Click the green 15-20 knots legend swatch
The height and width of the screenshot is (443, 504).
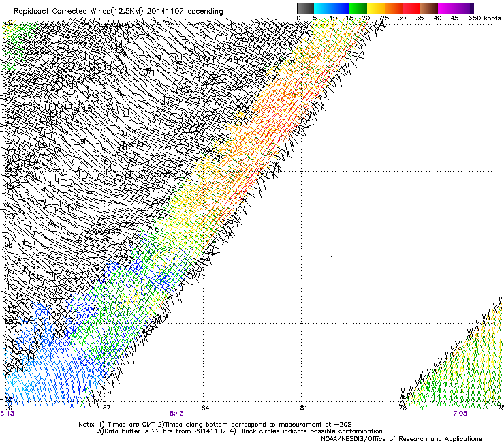pyautogui.click(x=358, y=8)
